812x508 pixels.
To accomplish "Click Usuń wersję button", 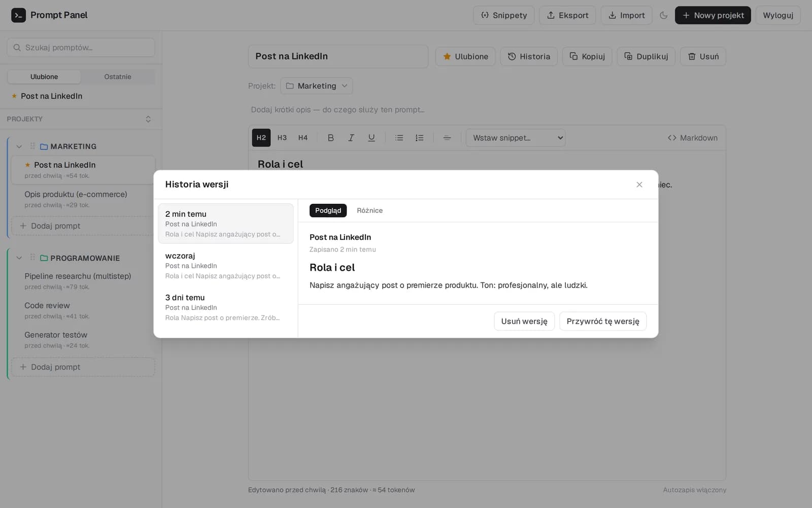I will pos(524,321).
